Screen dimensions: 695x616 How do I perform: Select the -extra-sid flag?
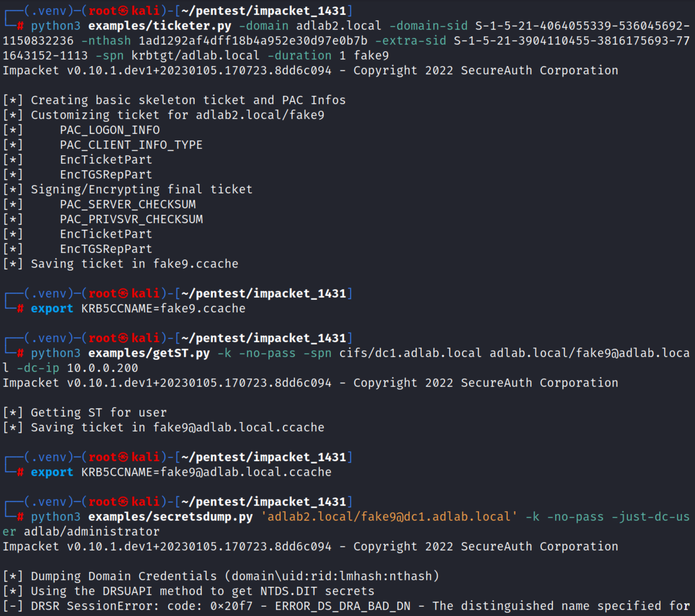click(x=411, y=41)
